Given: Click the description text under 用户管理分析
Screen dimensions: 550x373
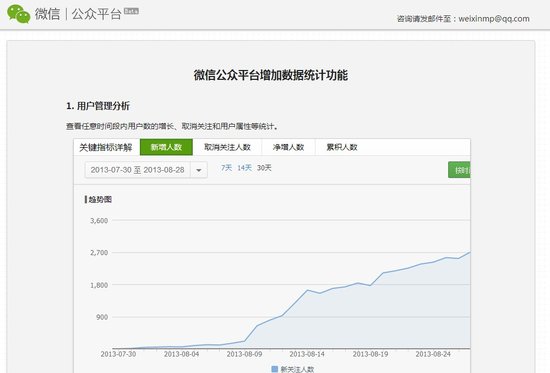Looking at the screenshot, I should pyautogui.click(x=173, y=126).
